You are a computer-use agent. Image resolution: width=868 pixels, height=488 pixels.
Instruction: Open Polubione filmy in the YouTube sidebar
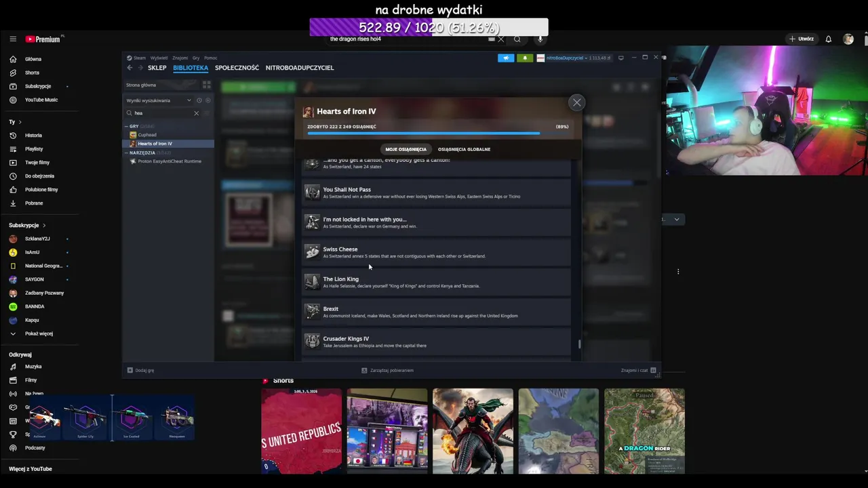point(41,190)
